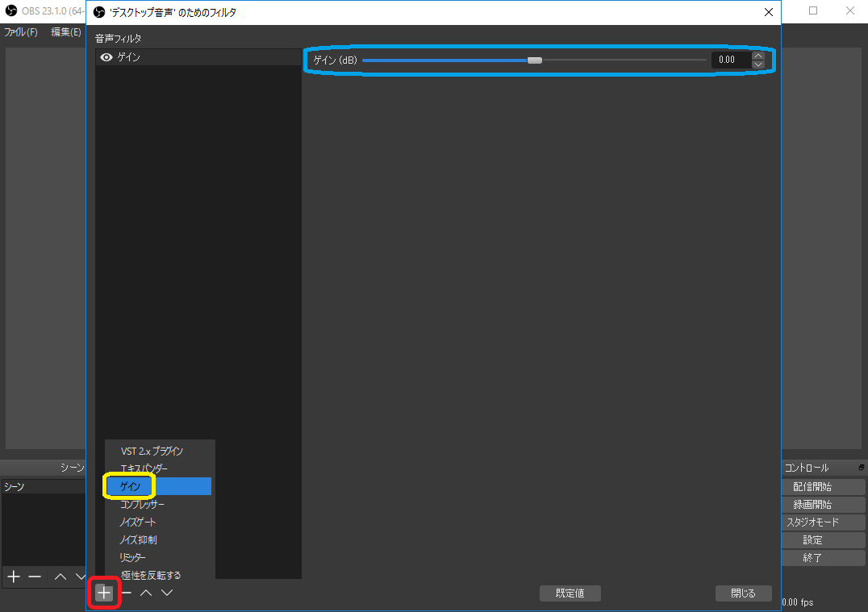
Task: Click the add filter plus button
Action: pos(104,593)
